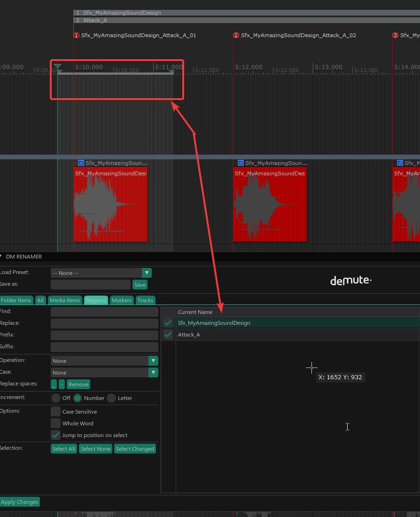Select the first red audio item waveform

click(x=110, y=204)
